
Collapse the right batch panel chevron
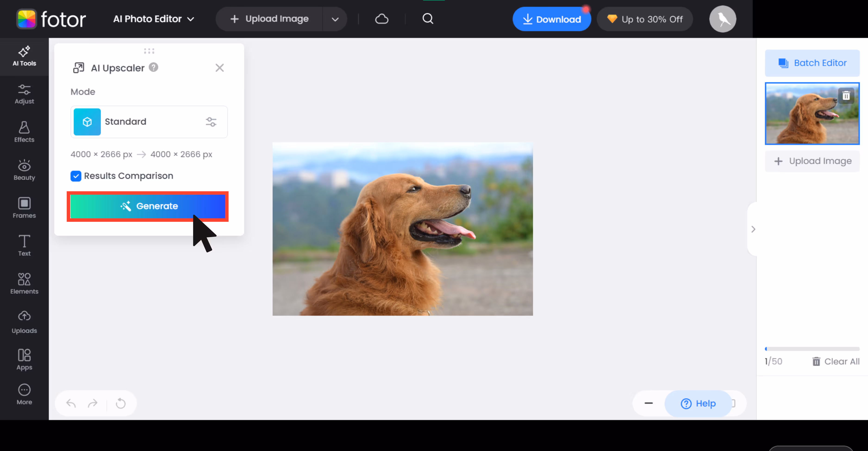pos(753,229)
